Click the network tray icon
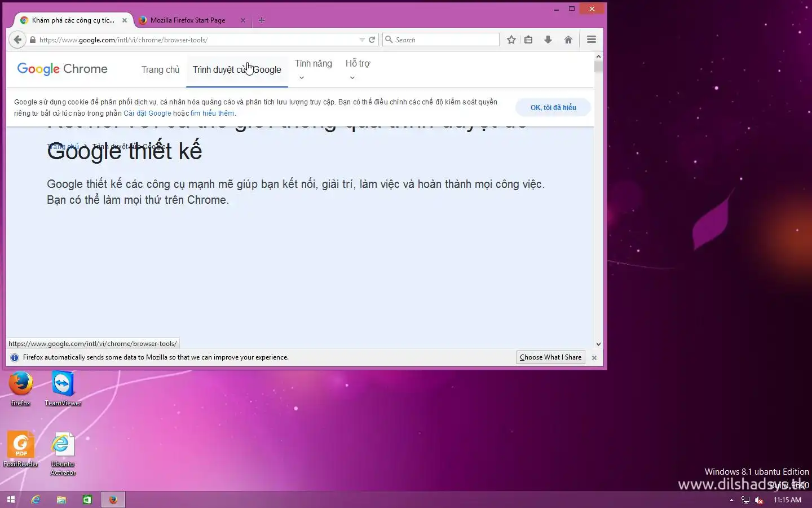812x508 pixels. (745, 500)
